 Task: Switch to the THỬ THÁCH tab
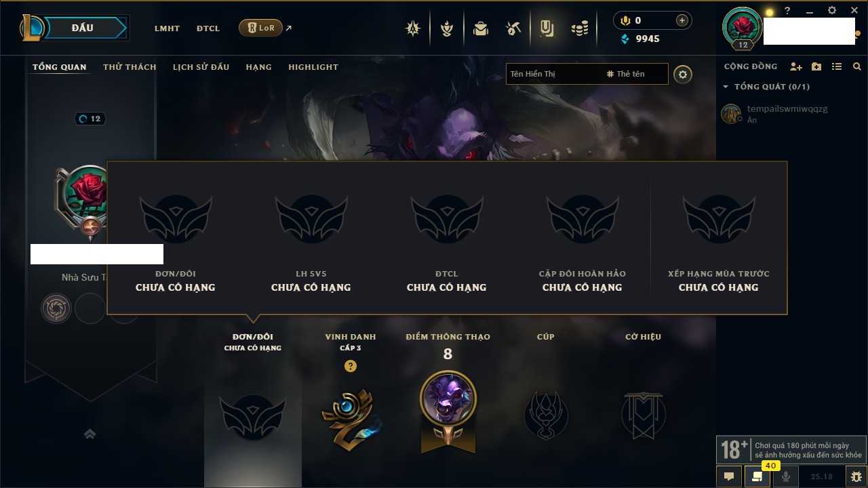(x=130, y=67)
